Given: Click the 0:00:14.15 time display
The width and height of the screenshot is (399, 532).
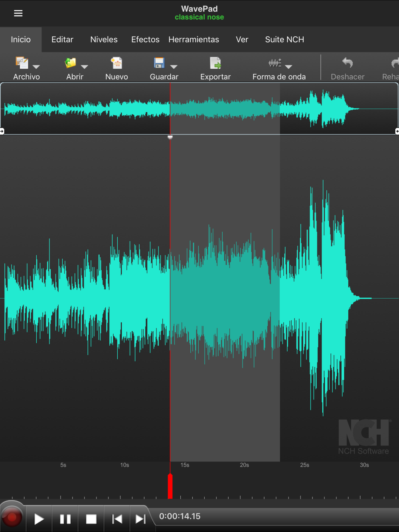Looking at the screenshot, I should point(180,516).
